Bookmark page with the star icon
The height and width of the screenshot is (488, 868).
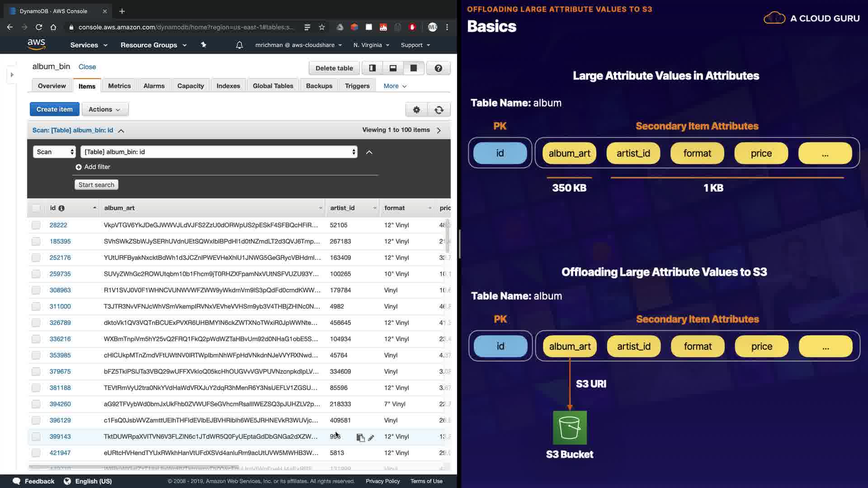[x=321, y=27]
